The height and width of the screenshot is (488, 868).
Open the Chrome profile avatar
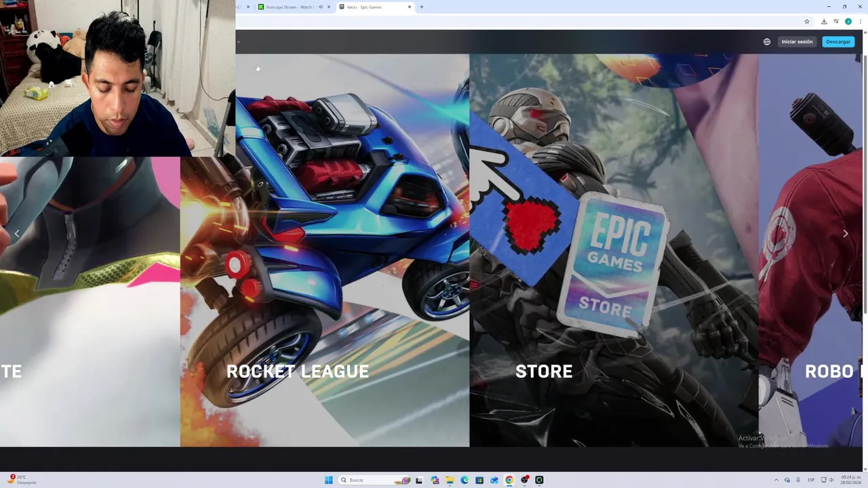pyautogui.click(x=848, y=22)
